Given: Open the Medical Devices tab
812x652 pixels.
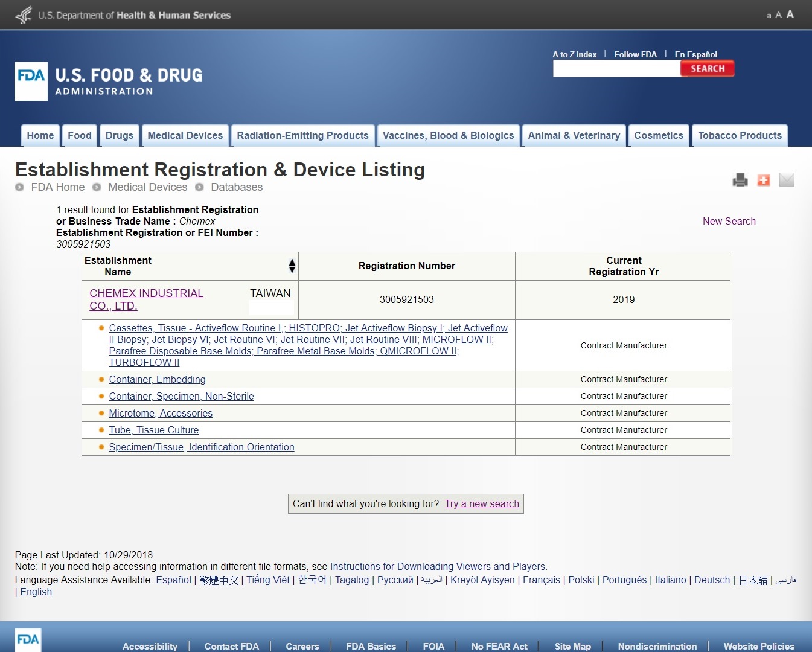Looking at the screenshot, I should click(x=185, y=136).
